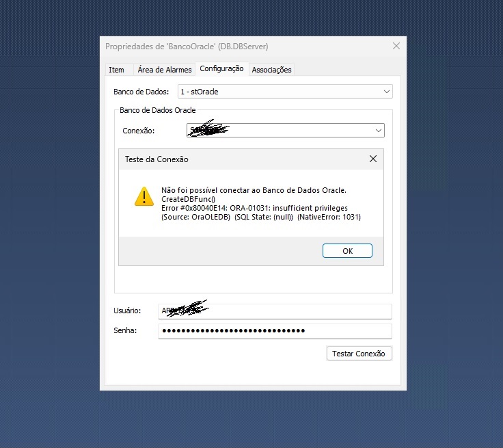The image size is (503, 448).
Task: Click the yellow warning triangle icon
Action: click(144, 196)
